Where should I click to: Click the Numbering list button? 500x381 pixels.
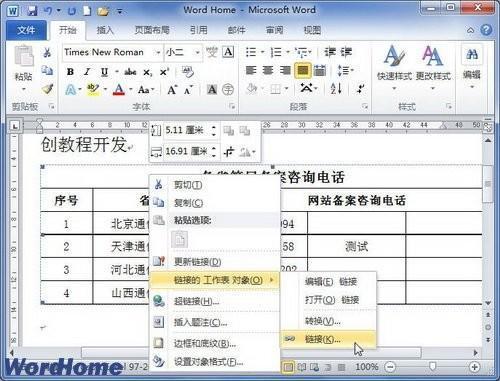(276, 52)
